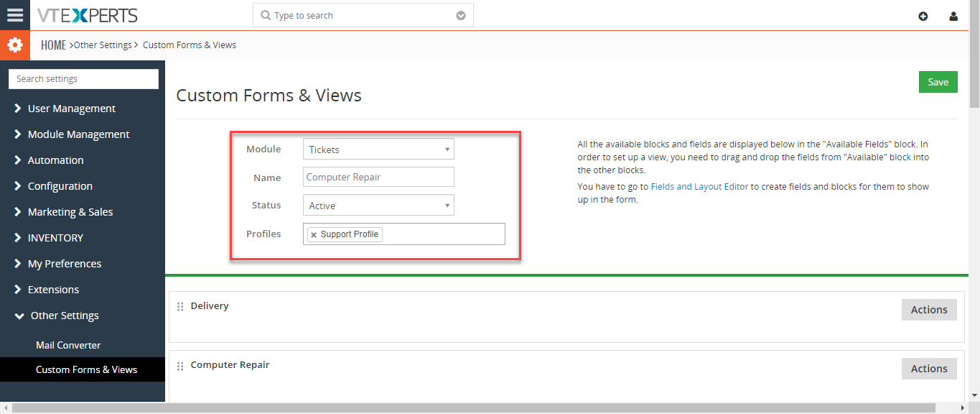
Task: Click the Custom Forms & Views heading
Action: (269, 96)
